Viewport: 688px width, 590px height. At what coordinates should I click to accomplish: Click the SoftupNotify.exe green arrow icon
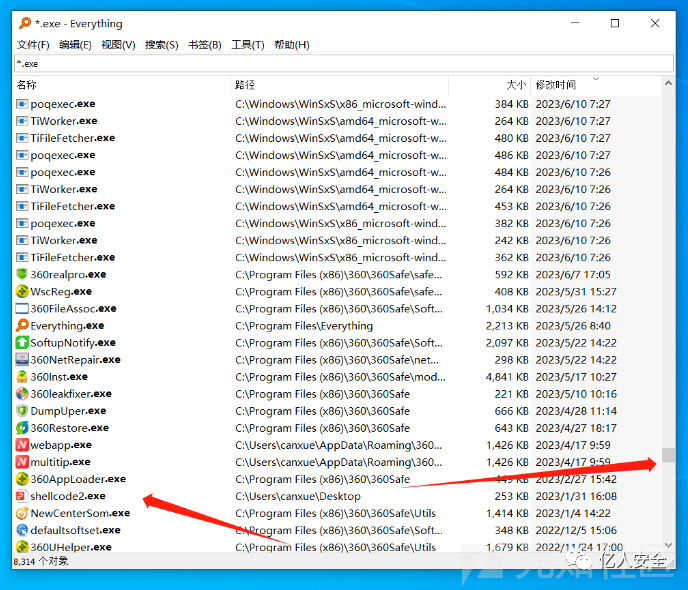point(22,343)
